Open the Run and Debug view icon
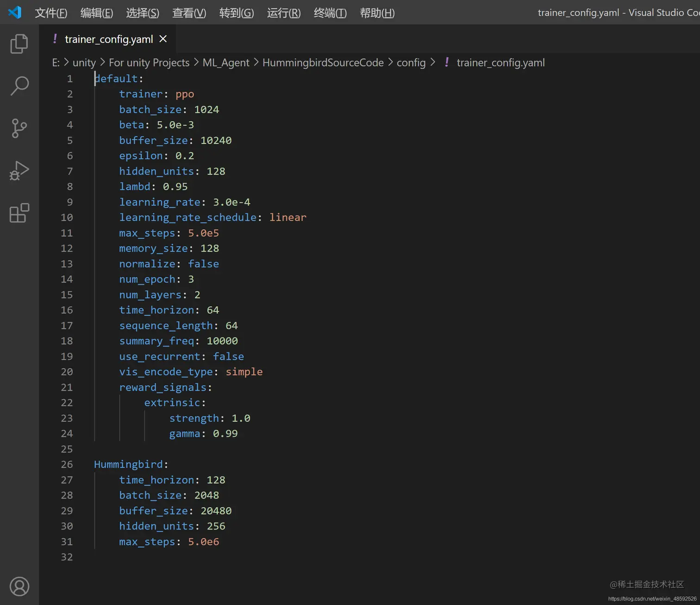The image size is (700, 605). click(x=19, y=170)
